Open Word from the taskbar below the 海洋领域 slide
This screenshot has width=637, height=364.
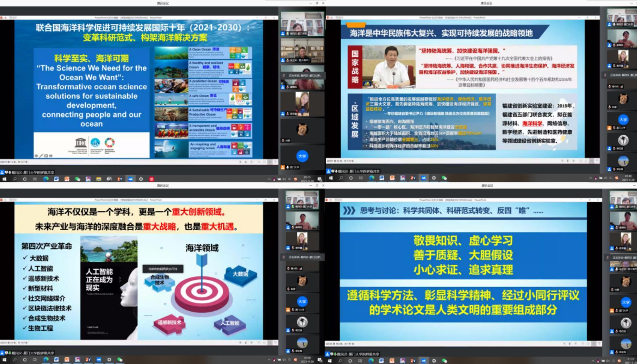56,360
